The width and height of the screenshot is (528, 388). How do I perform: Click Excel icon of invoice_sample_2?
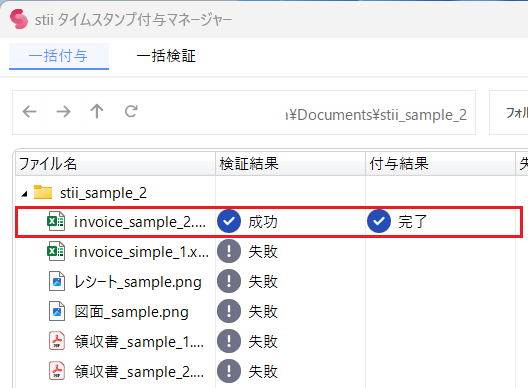(x=56, y=221)
